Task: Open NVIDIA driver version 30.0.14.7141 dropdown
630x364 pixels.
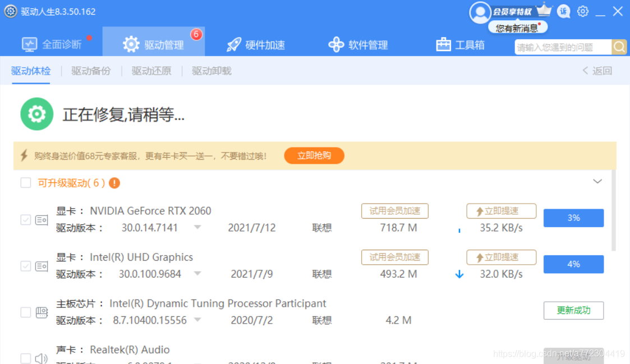Action: pos(197,227)
